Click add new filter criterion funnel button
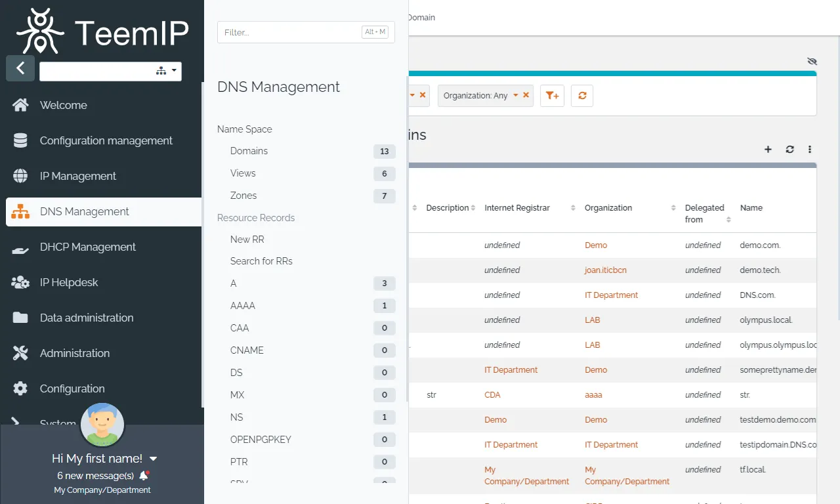The width and height of the screenshot is (840, 504). 553,96
